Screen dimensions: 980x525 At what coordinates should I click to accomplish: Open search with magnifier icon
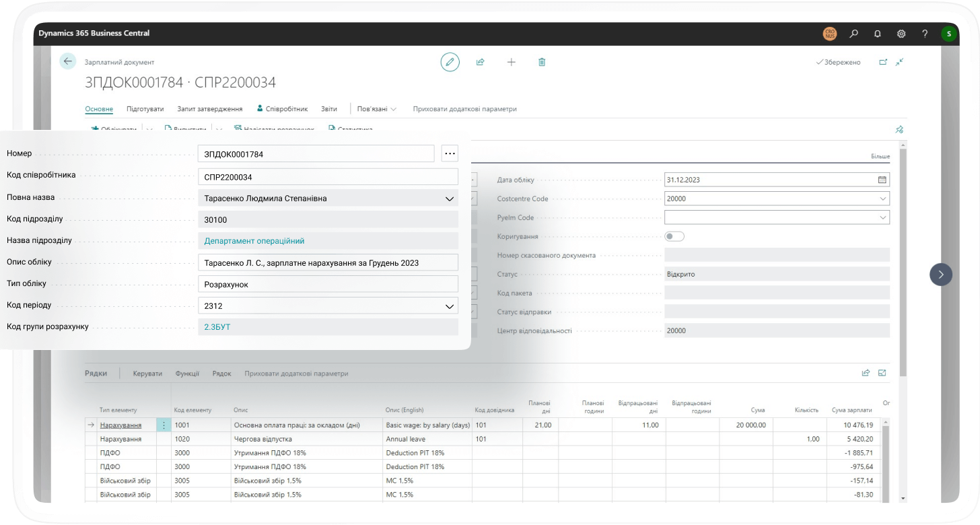(x=854, y=34)
